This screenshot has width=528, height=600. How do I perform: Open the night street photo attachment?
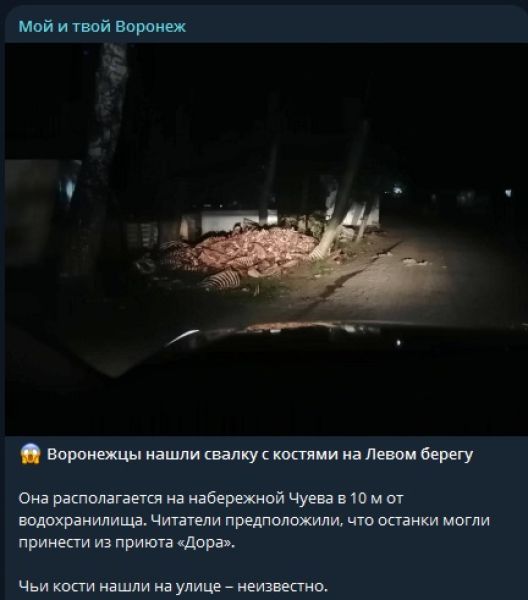[266, 239]
